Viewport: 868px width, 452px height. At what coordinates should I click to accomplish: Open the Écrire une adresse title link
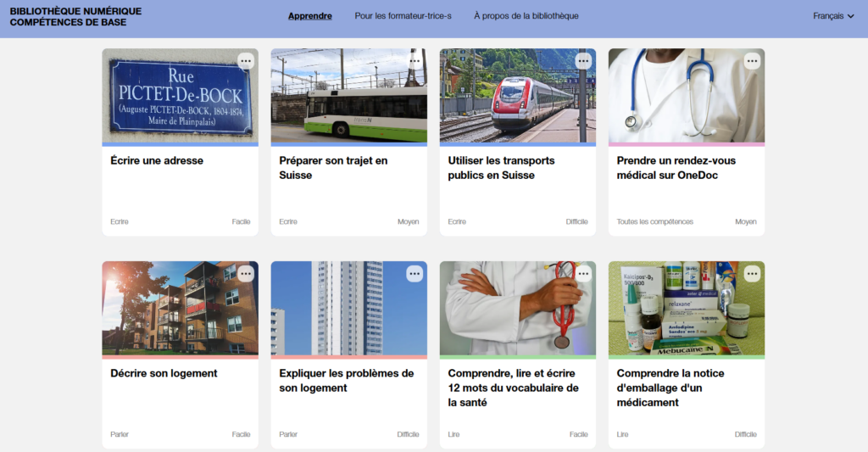click(x=157, y=160)
